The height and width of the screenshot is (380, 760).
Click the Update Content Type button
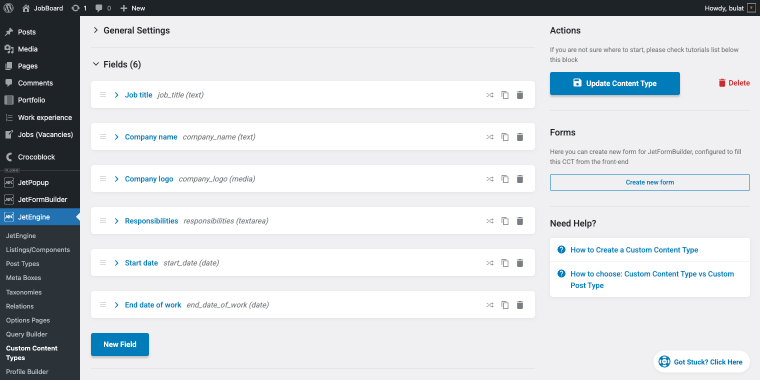tap(615, 83)
